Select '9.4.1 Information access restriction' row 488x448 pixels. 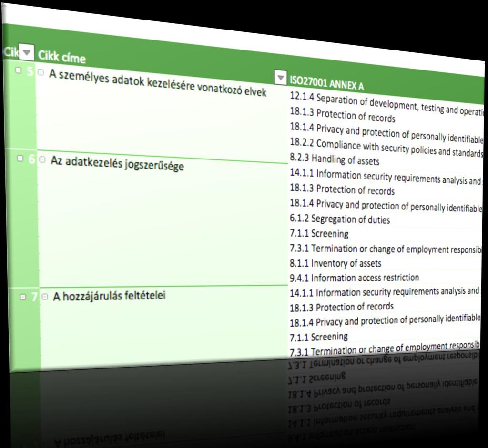[x=354, y=278]
